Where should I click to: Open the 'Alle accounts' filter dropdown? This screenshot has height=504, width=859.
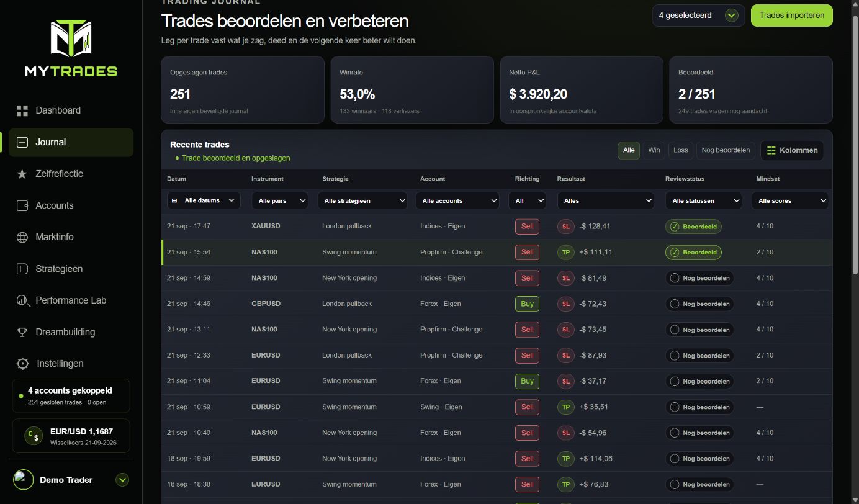tap(457, 200)
